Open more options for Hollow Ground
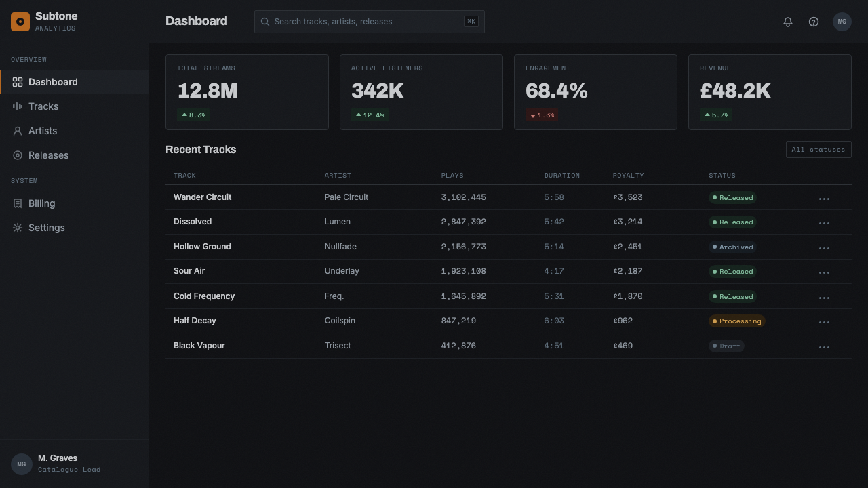This screenshot has width=868, height=488. 824,248
